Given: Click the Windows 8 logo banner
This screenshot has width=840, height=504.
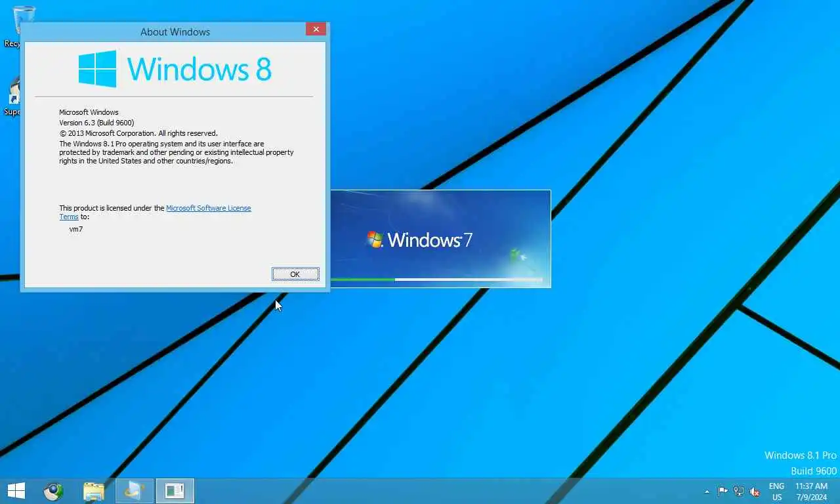Looking at the screenshot, I should [175, 69].
